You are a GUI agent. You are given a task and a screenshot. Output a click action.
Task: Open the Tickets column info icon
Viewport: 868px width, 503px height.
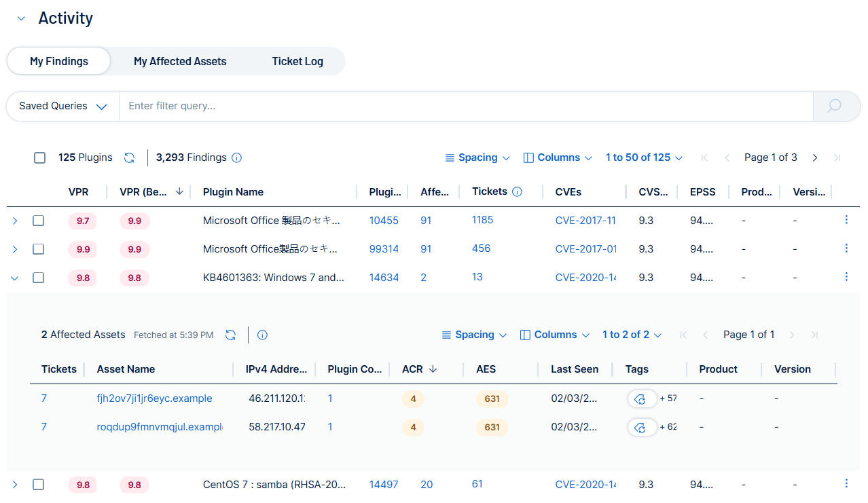coord(517,191)
